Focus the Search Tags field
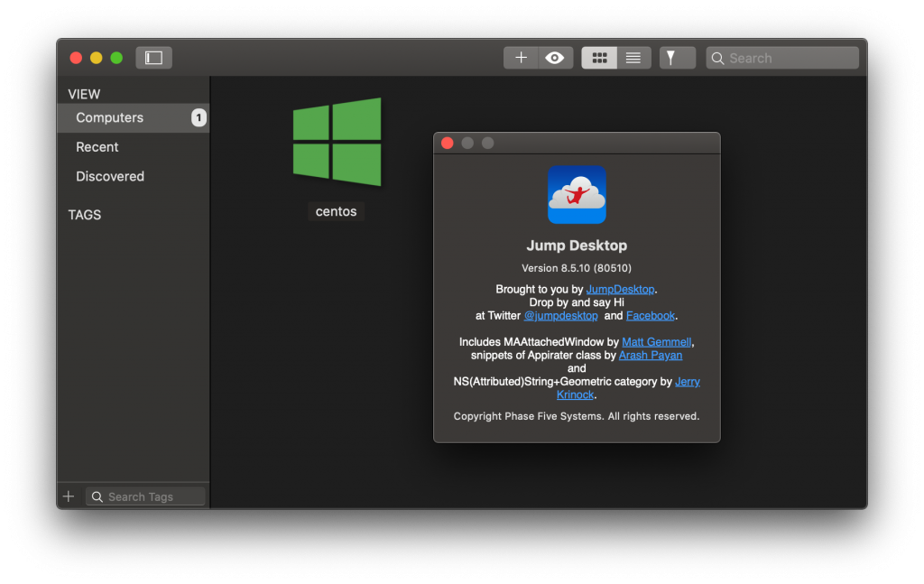 click(145, 496)
